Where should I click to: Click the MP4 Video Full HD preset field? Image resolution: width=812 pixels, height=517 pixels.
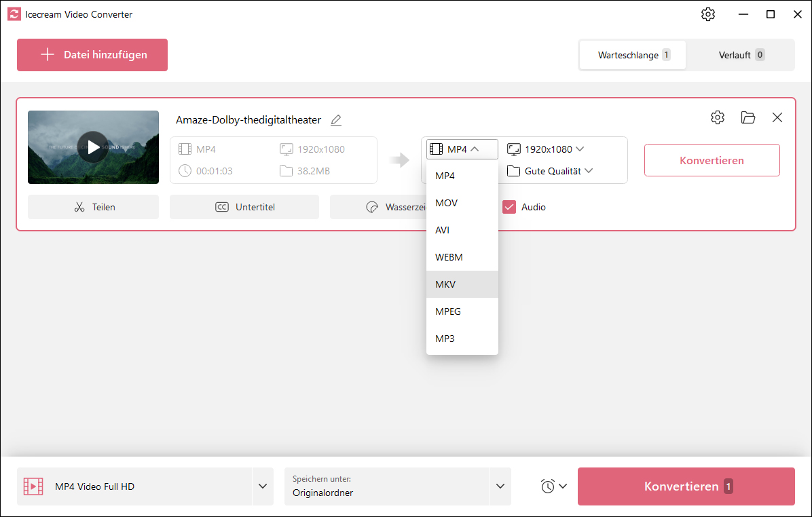134,486
